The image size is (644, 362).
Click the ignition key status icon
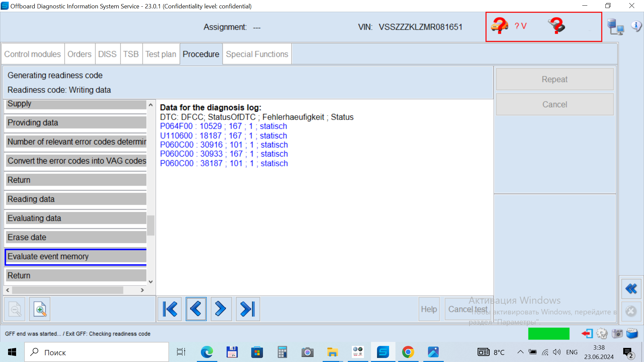(x=556, y=26)
